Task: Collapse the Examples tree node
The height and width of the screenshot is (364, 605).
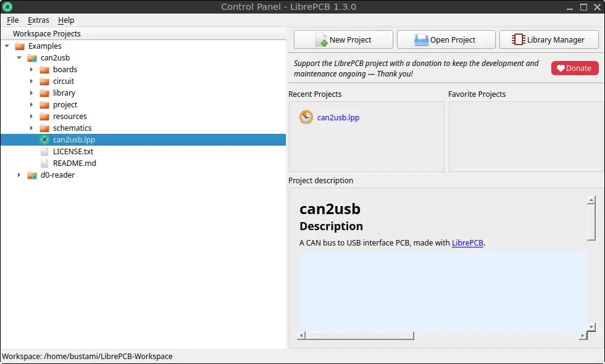Action: [x=7, y=46]
